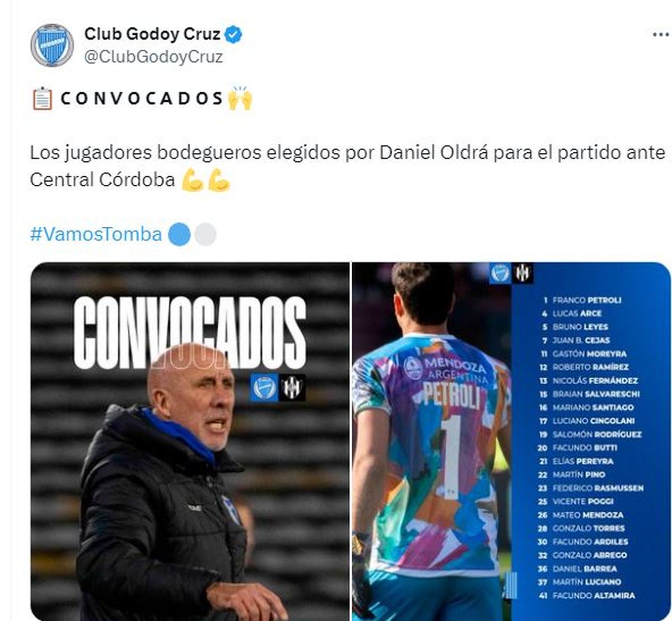Click the clipboard emoji before CONVOCADOS
Image resolution: width=672 pixels, height=621 pixels.
[42, 99]
